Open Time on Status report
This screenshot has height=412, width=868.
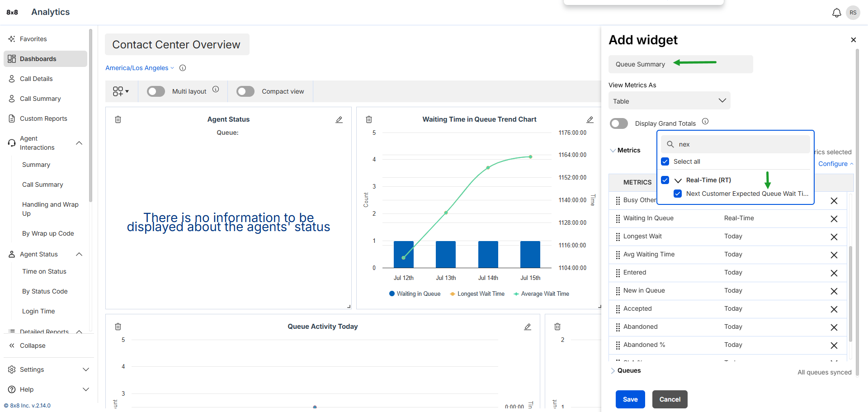point(44,271)
